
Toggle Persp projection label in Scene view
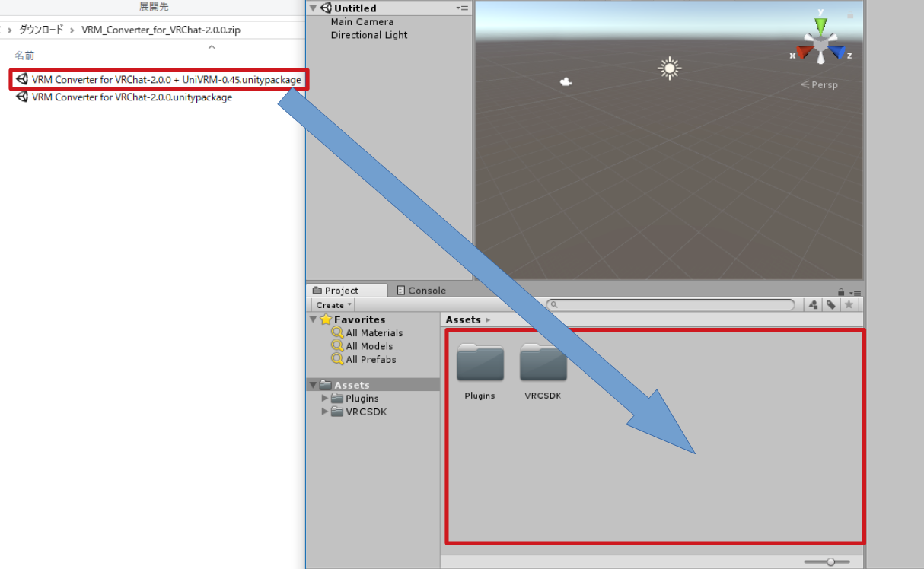[x=819, y=85]
